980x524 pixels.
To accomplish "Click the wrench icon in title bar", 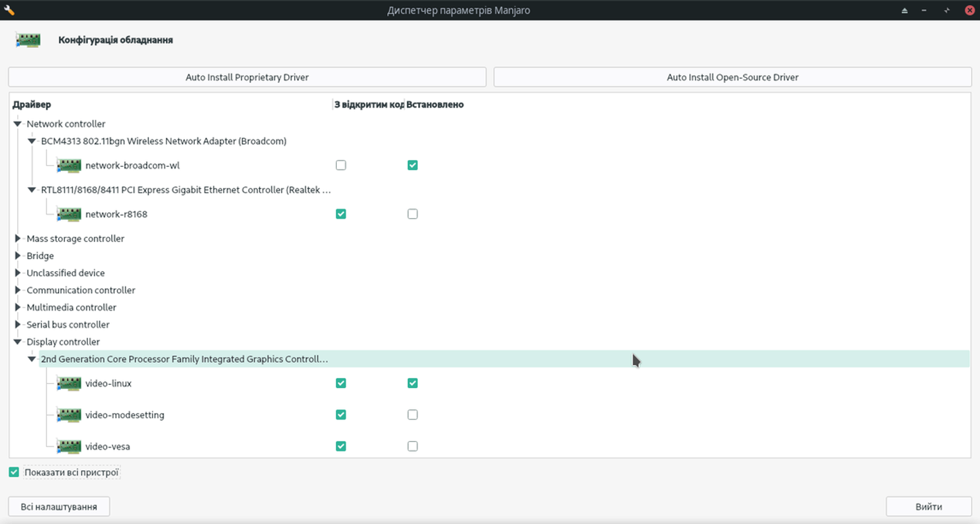I will pos(9,10).
